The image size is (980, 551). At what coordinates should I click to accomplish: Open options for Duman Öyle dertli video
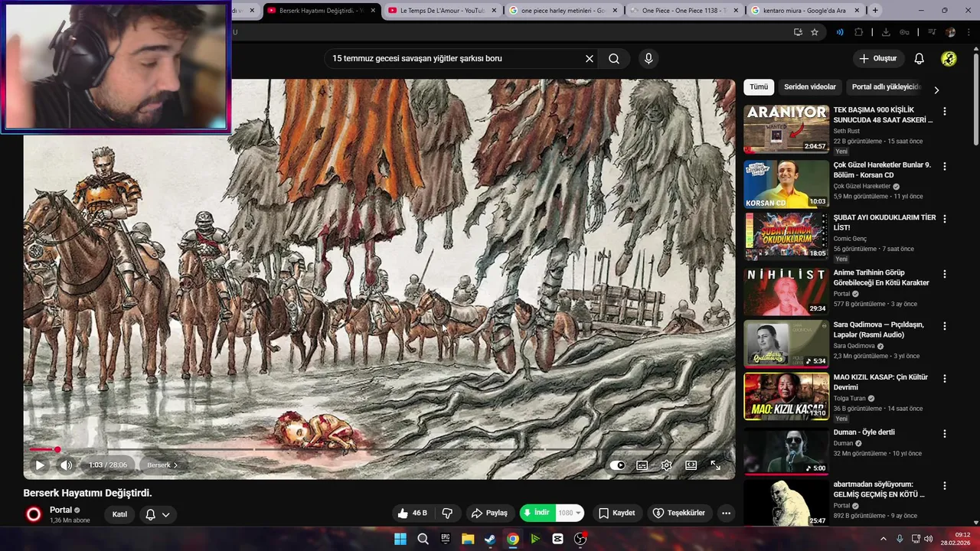point(944,433)
